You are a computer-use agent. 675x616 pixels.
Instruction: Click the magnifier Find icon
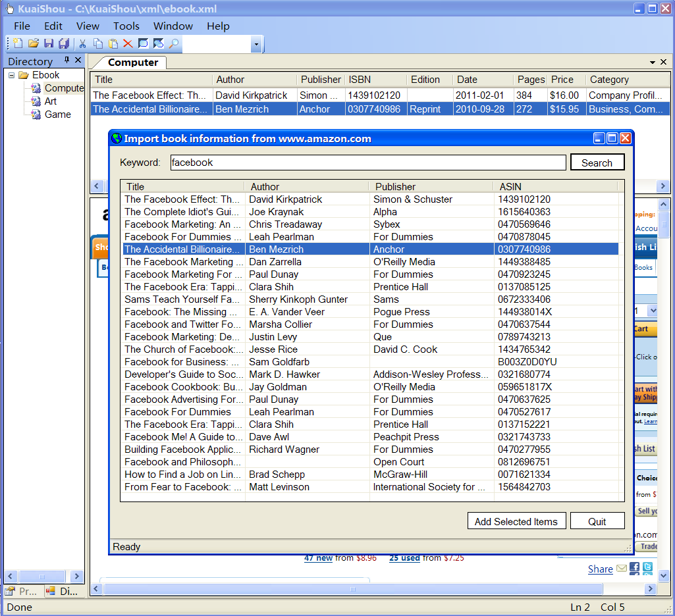(x=174, y=44)
